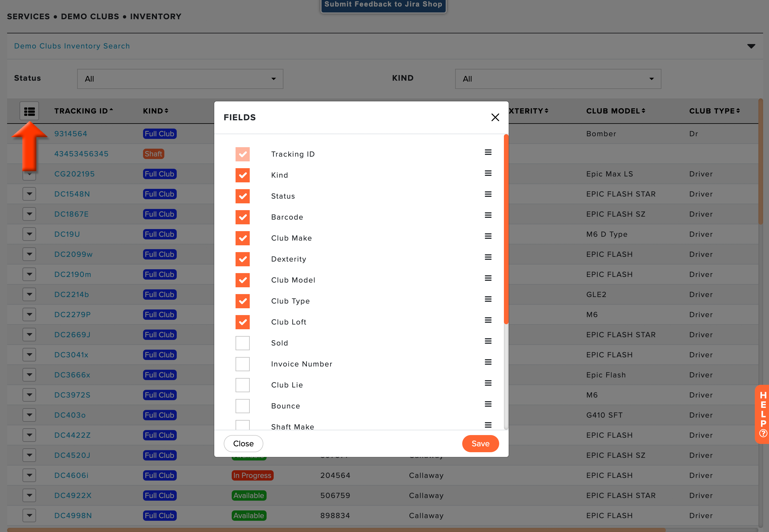Sort by Tracking ID column header

(84, 111)
